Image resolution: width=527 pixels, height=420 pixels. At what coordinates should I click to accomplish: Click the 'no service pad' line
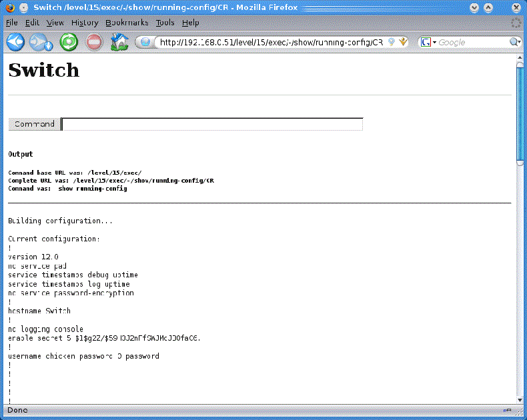[x=37, y=266]
